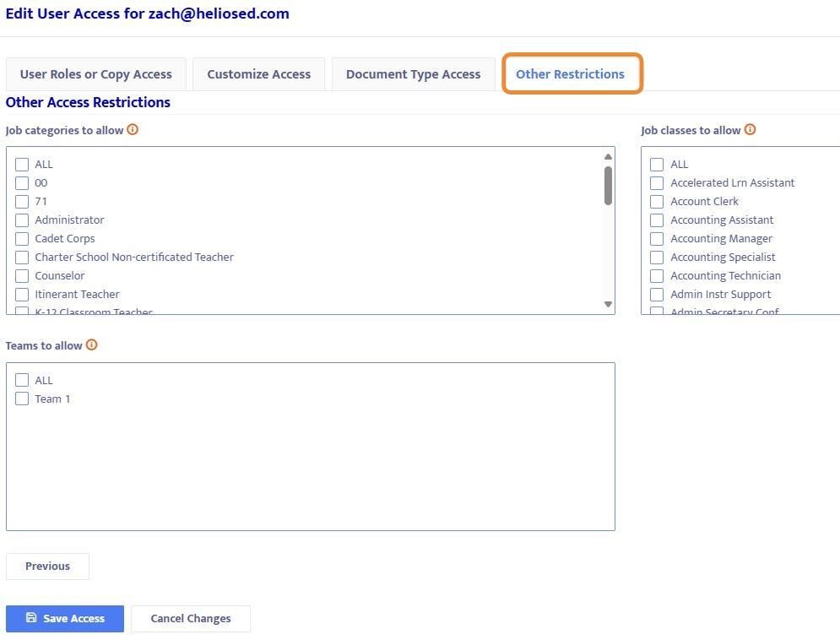Viewport: 840px width, 640px height.
Task: Click the floppy disk icon on Save Access
Action: tap(31, 617)
